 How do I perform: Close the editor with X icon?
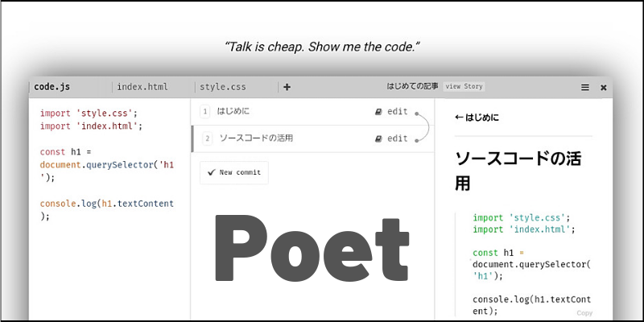[x=603, y=88]
